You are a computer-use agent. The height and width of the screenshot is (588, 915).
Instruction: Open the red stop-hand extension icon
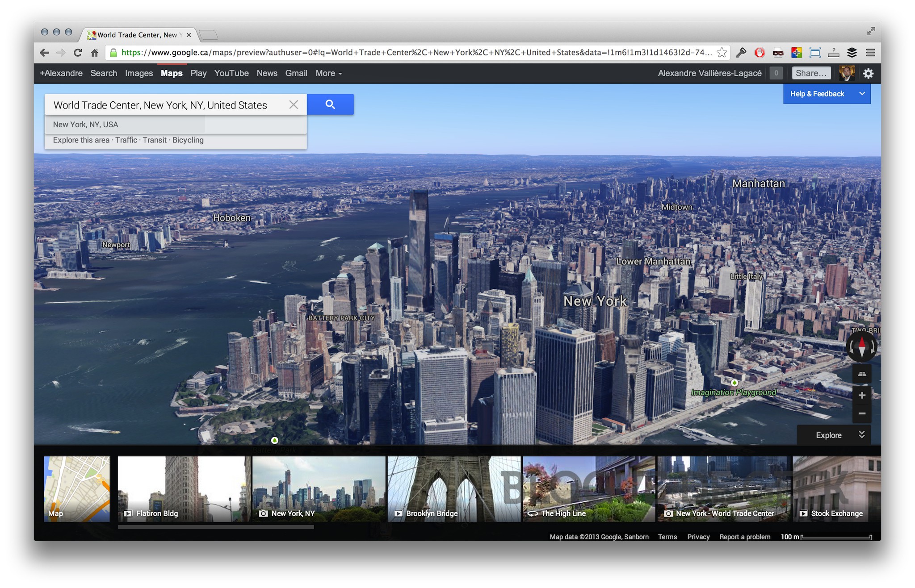[760, 53]
